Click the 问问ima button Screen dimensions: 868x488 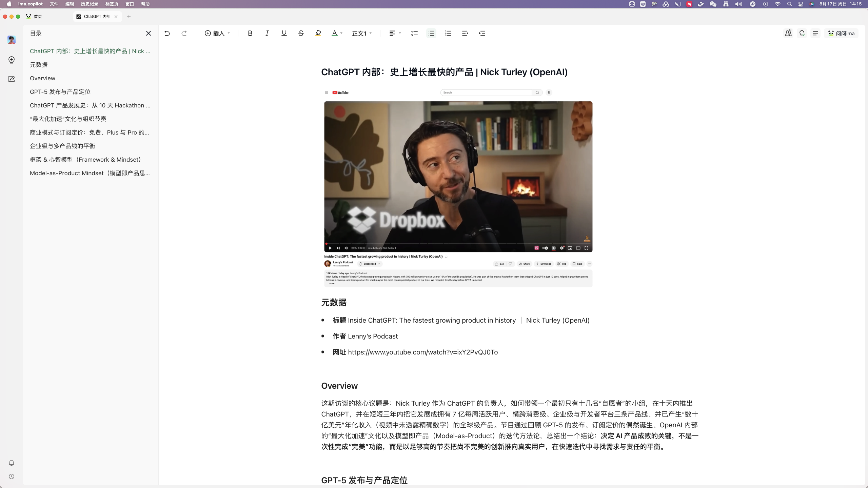pos(841,33)
